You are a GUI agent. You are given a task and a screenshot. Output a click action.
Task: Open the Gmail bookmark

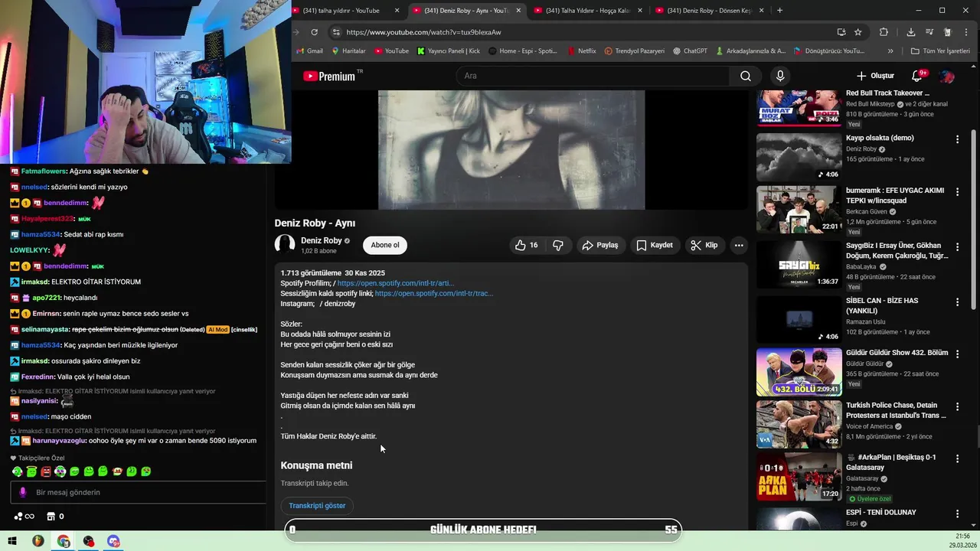[x=309, y=51]
